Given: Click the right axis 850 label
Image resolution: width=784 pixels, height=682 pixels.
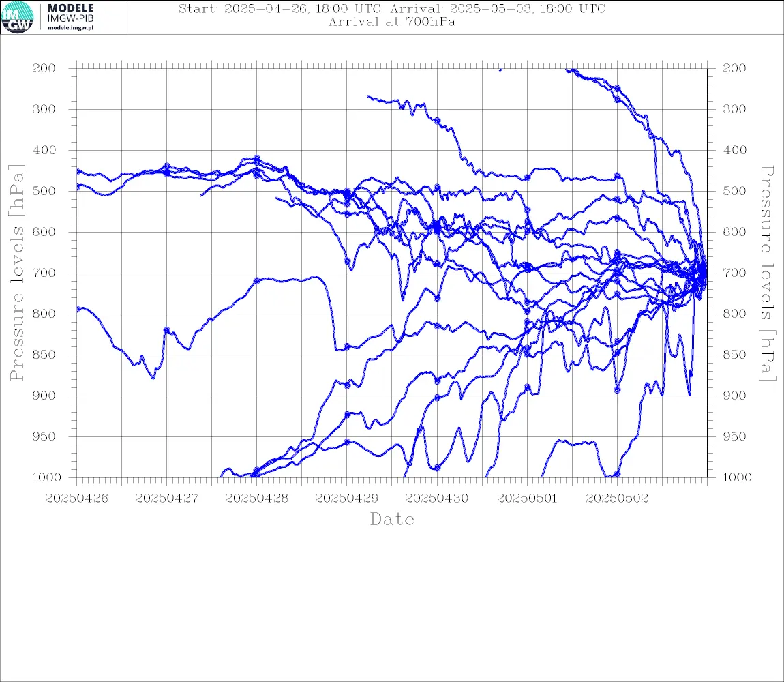Looking at the screenshot, I should [734, 355].
